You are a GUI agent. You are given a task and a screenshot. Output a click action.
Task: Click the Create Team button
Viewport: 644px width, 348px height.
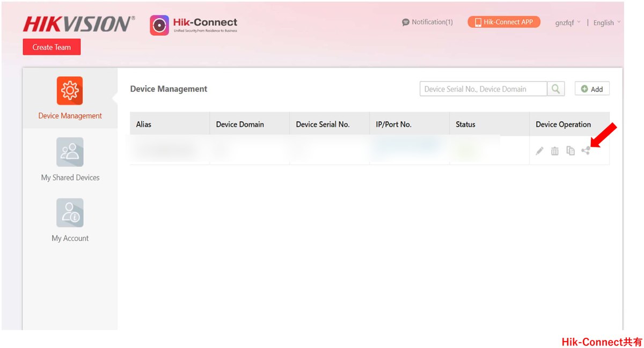(52, 47)
